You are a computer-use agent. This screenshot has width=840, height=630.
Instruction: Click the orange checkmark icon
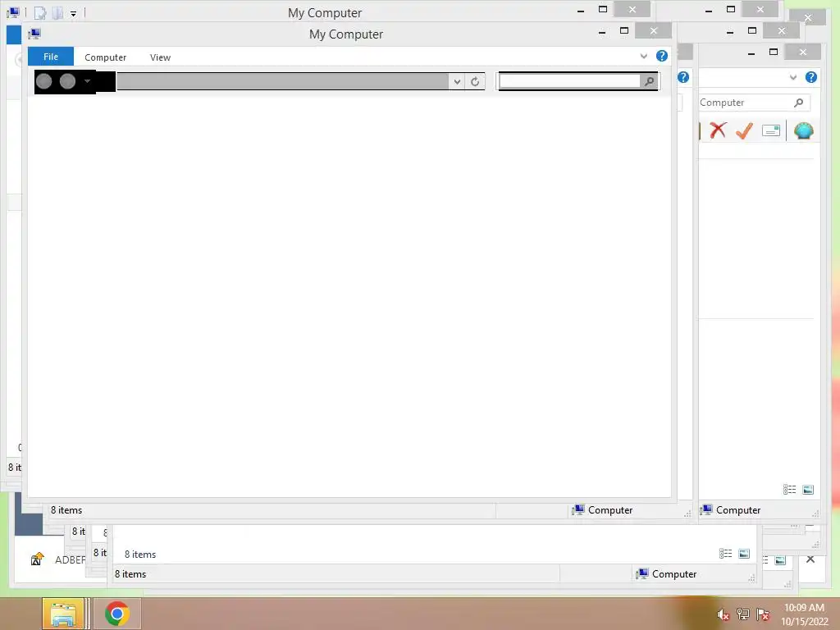click(x=744, y=130)
